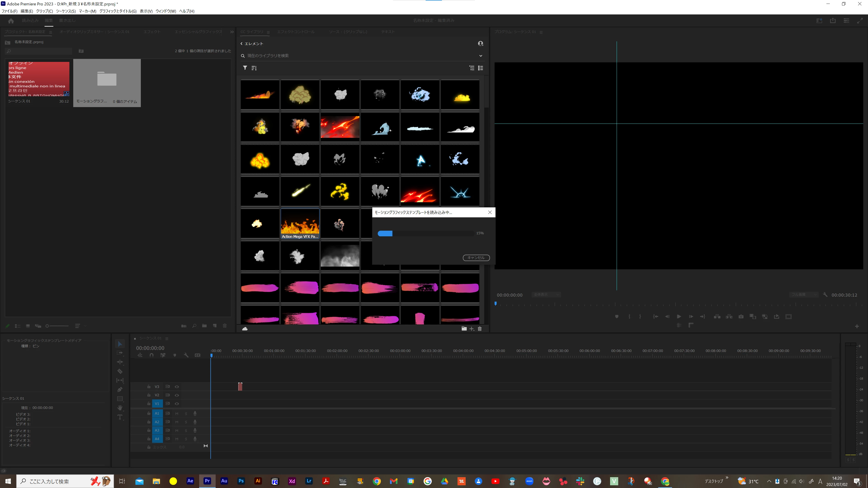Toggle V3 track output eye icon

pyautogui.click(x=177, y=387)
